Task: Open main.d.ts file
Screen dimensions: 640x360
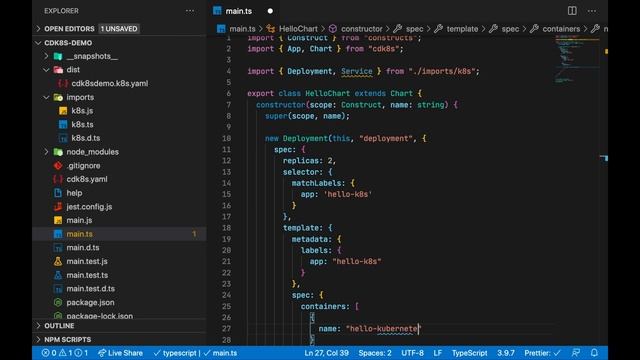Action: pos(83,248)
